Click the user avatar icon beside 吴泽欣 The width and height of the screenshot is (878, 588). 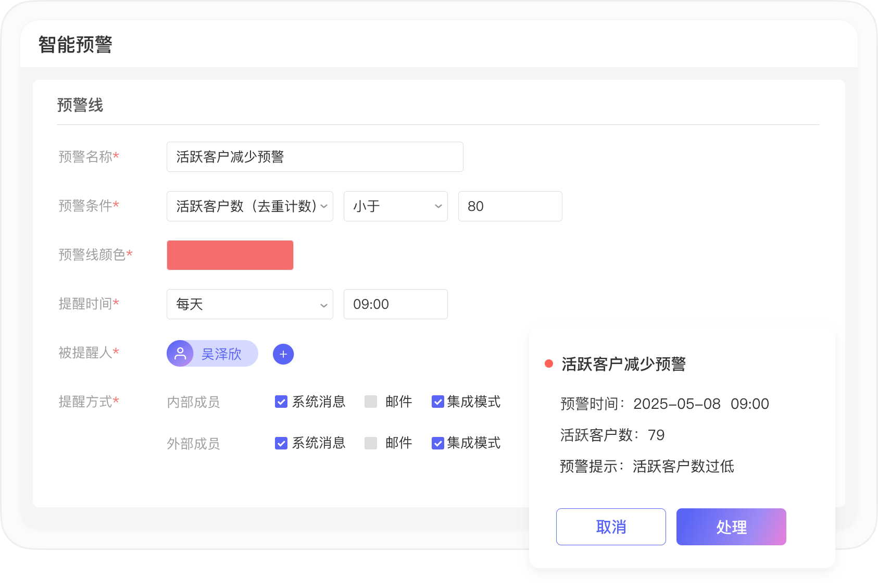click(180, 354)
